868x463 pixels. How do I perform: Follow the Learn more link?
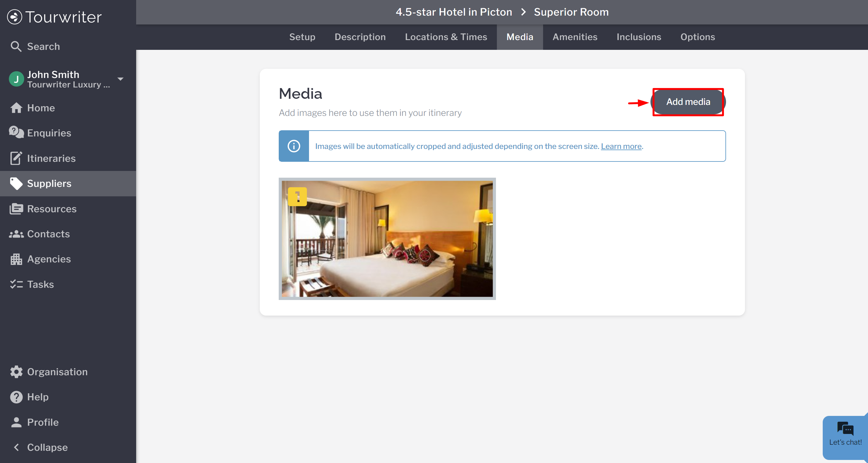621,146
